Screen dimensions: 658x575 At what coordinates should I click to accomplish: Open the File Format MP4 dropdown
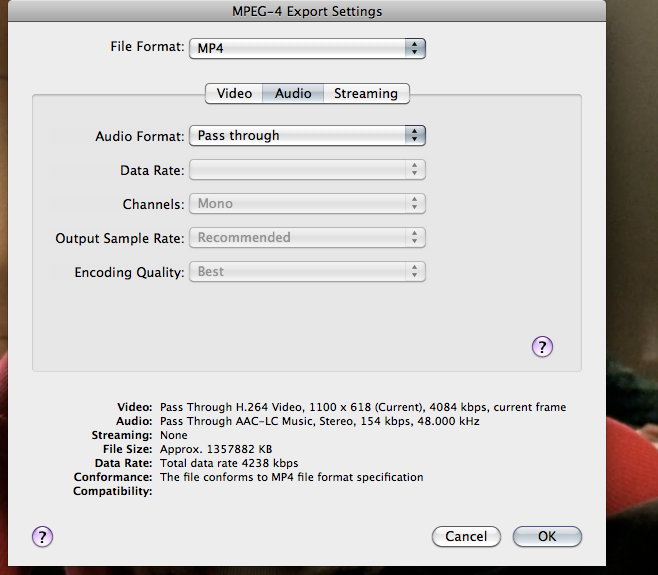[x=307, y=48]
